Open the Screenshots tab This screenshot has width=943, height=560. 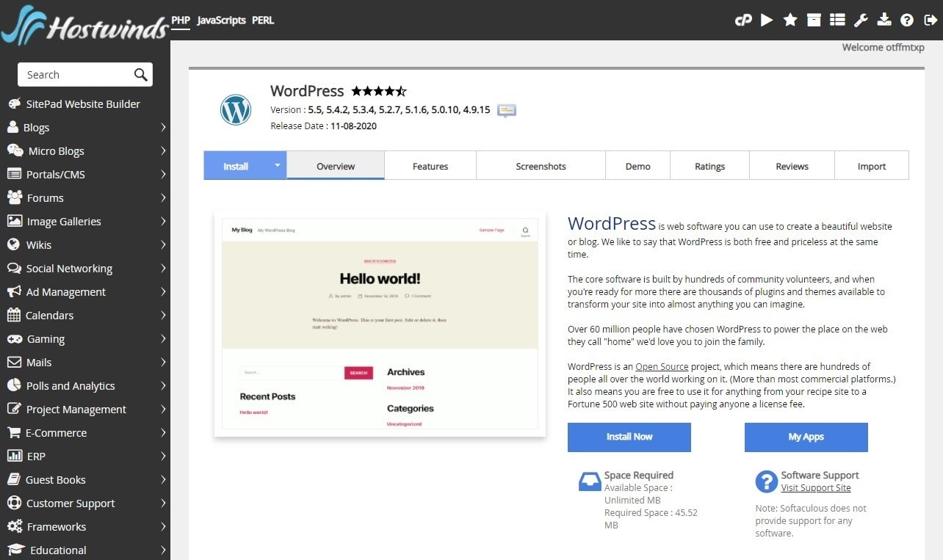tap(541, 167)
